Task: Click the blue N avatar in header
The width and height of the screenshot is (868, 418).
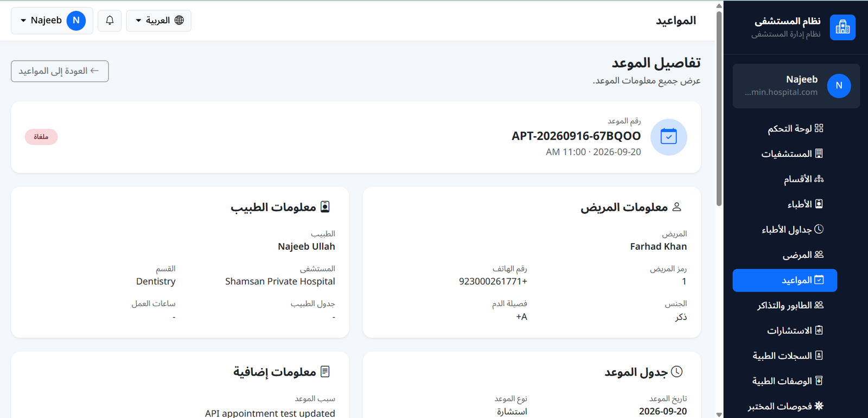Action: tap(76, 21)
